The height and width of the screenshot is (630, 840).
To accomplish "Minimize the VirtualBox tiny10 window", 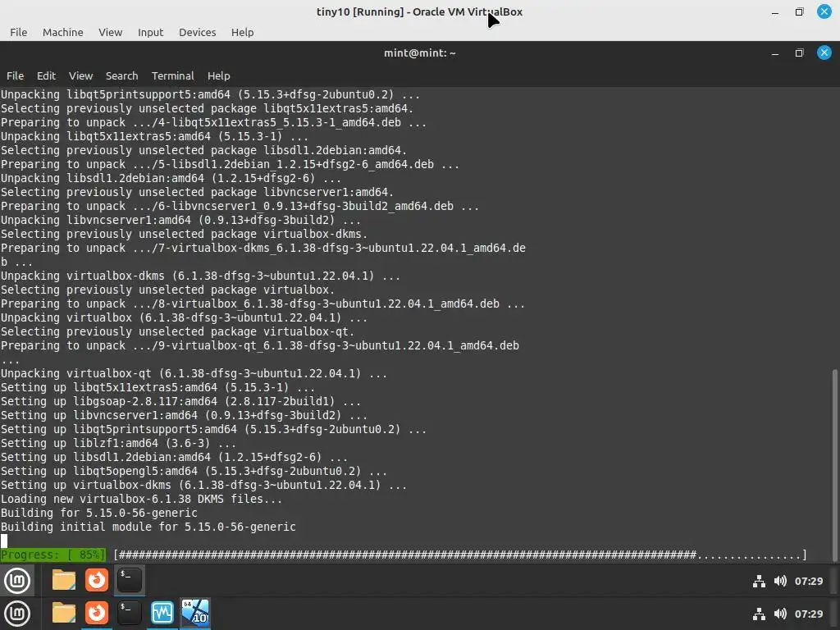I will click(774, 11).
